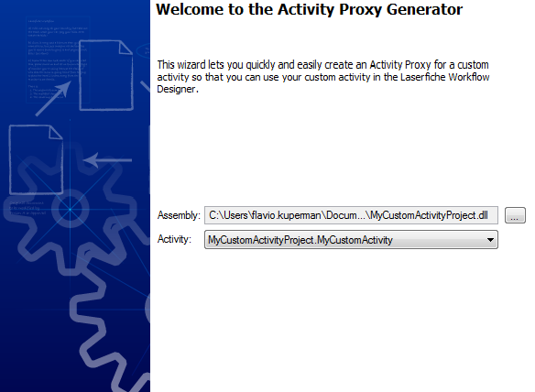Click the faint small text beside the gear

pos(27,208)
